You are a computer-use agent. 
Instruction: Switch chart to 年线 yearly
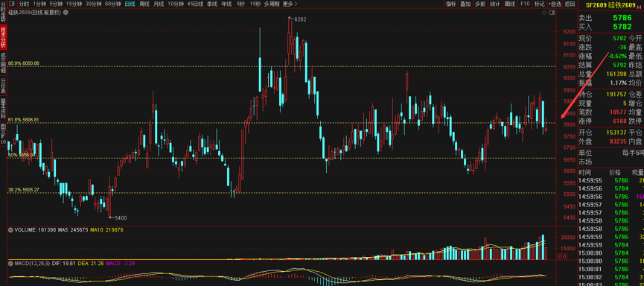tap(226, 4)
